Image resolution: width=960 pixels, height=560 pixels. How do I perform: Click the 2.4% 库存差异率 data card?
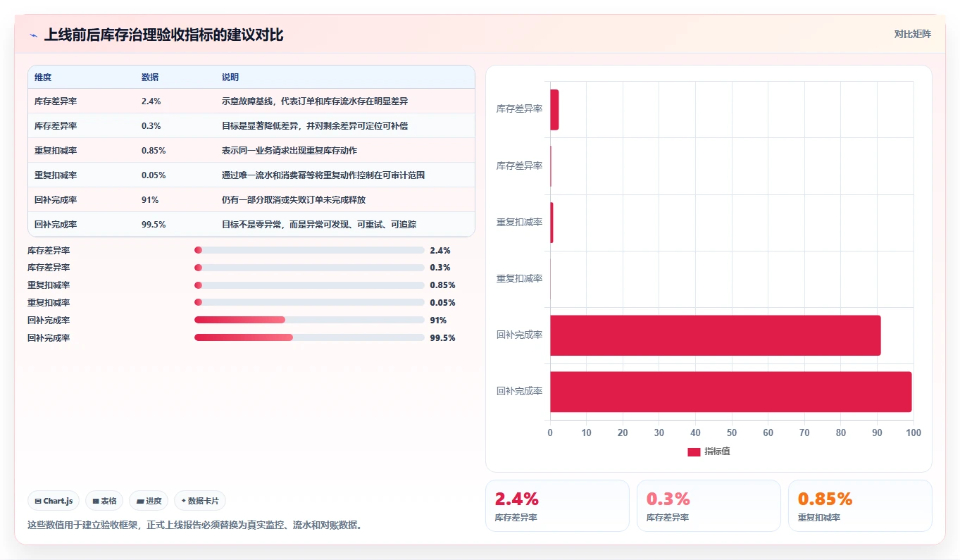[x=557, y=506]
